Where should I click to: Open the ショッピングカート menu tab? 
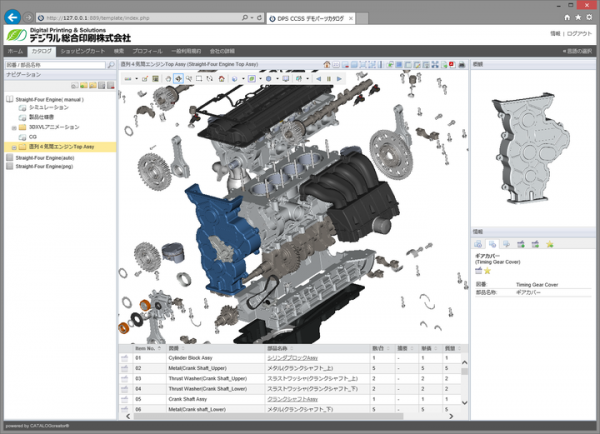(83, 51)
